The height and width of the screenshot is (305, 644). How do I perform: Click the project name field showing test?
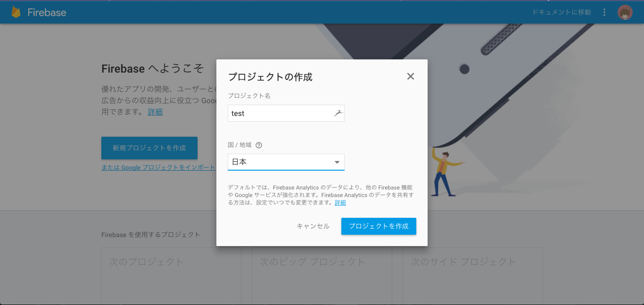(x=273, y=113)
